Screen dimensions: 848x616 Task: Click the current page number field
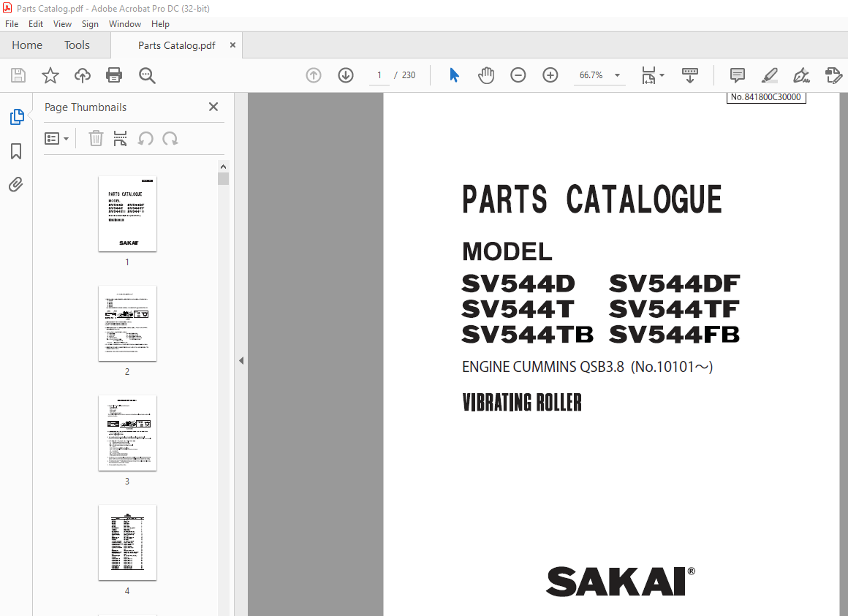[x=379, y=75]
